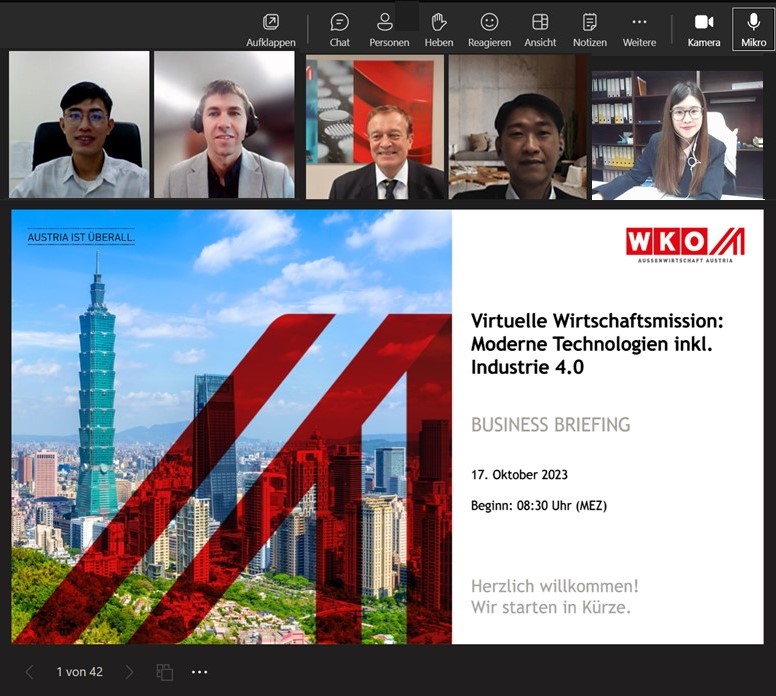Screen dimensions: 776x696
Task: Open slide options three-dot menu
Action: [x=199, y=672]
